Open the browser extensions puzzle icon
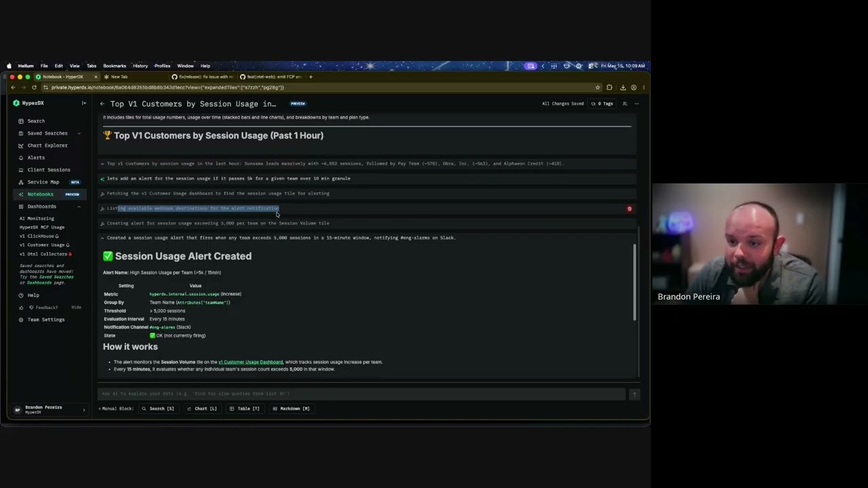The width and height of the screenshot is (868, 488). tap(609, 87)
